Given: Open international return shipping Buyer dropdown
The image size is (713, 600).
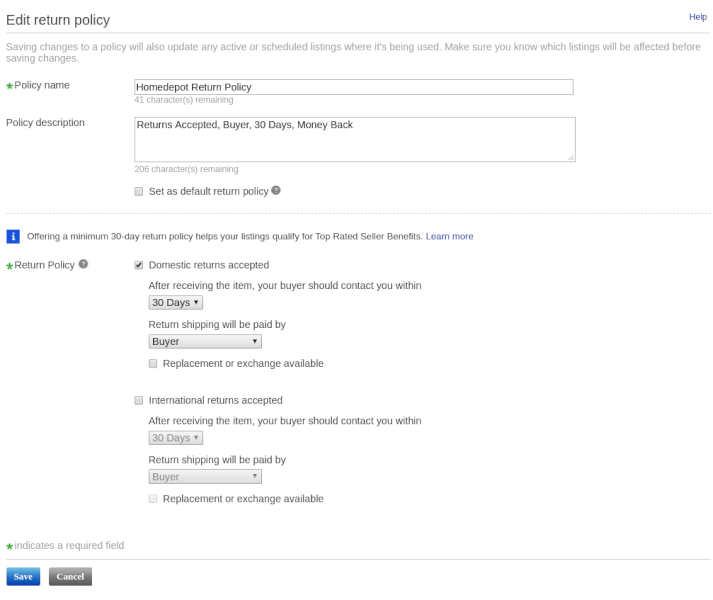Looking at the screenshot, I should (205, 477).
